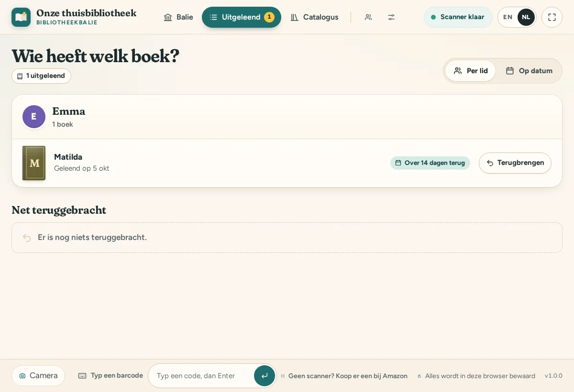The image size is (574, 392).
Task: Switch language to EN
Action: tap(508, 17)
